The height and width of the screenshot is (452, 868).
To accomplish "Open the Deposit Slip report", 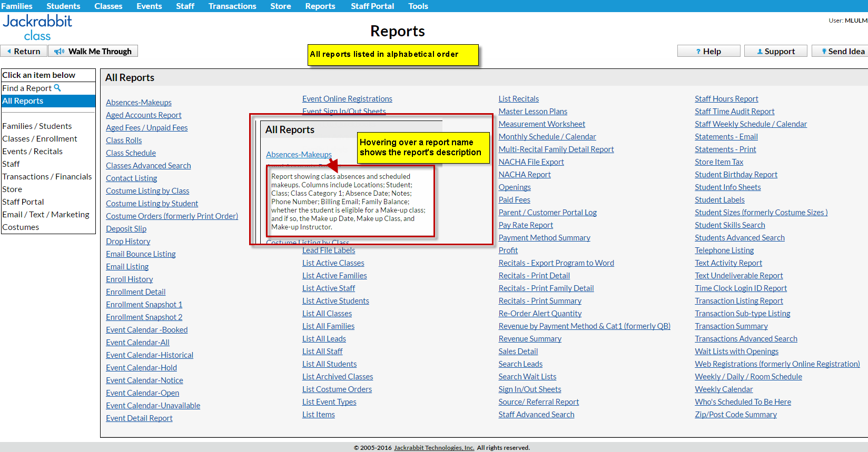I will [x=126, y=229].
